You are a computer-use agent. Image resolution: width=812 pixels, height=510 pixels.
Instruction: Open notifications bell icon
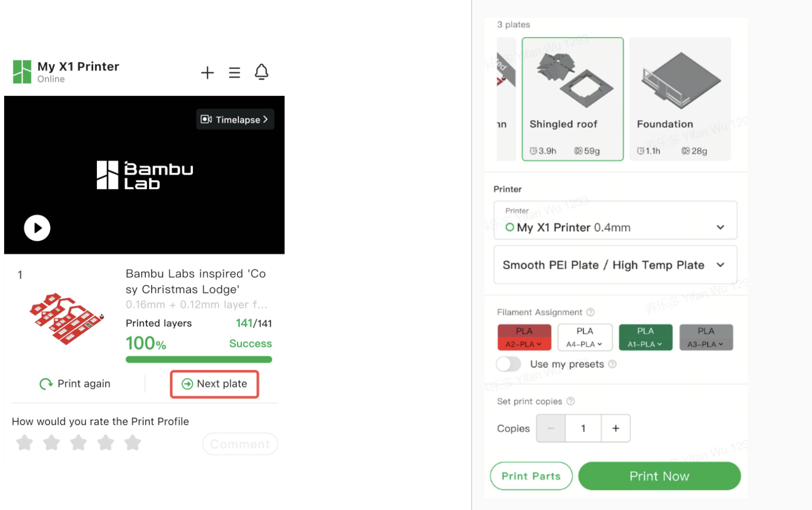(x=261, y=72)
